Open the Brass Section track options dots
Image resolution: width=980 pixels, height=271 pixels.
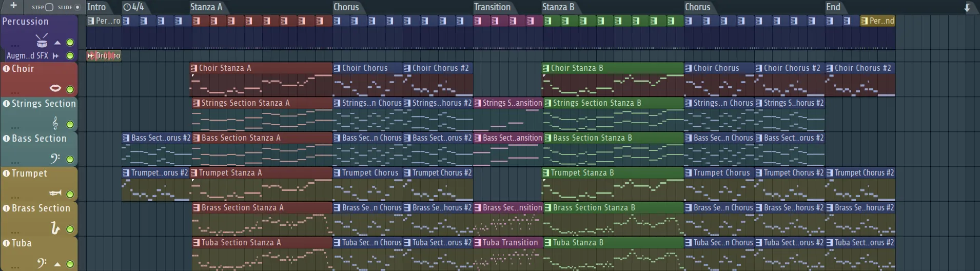click(x=15, y=231)
